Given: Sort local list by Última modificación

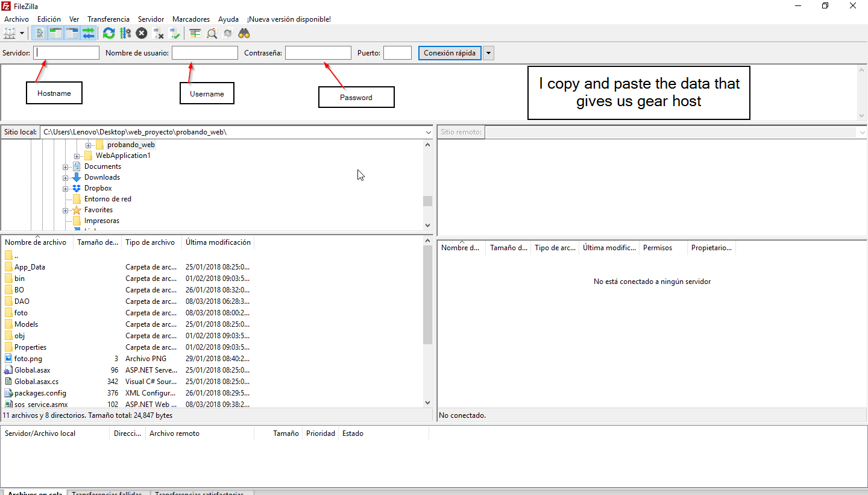Looking at the screenshot, I should [218, 242].
